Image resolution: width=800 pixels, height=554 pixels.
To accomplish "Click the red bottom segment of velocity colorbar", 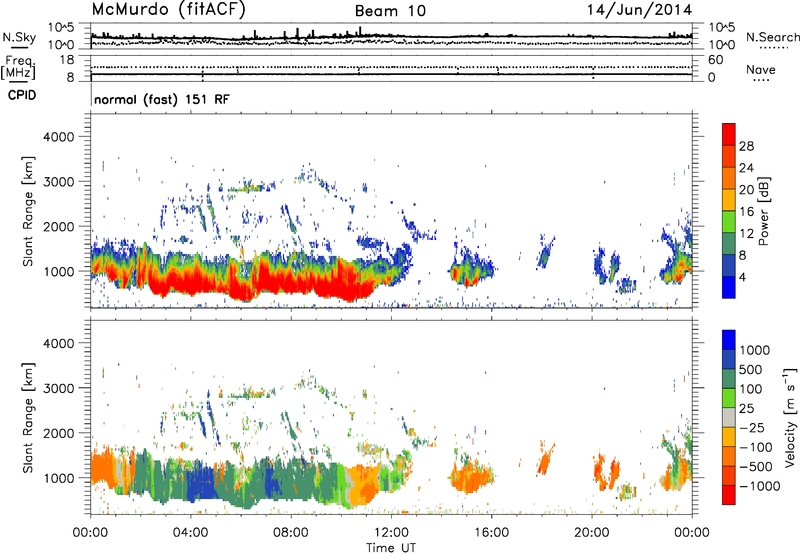I will point(729,495).
